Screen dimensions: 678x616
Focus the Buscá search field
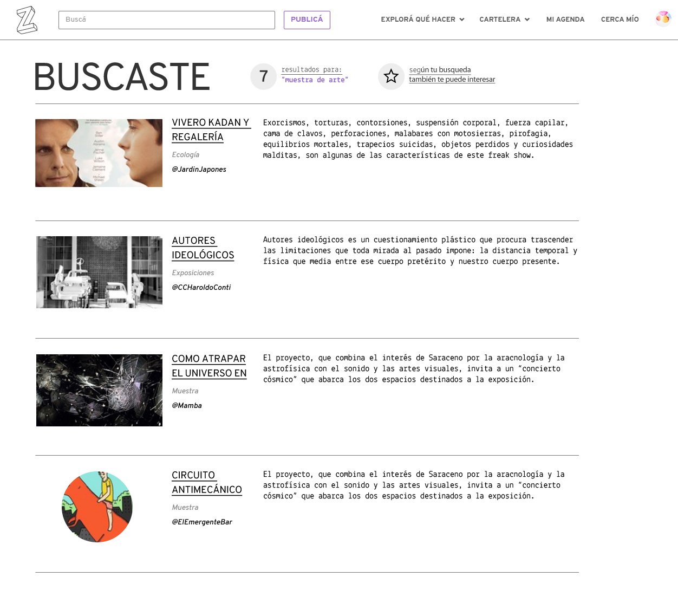(166, 20)
